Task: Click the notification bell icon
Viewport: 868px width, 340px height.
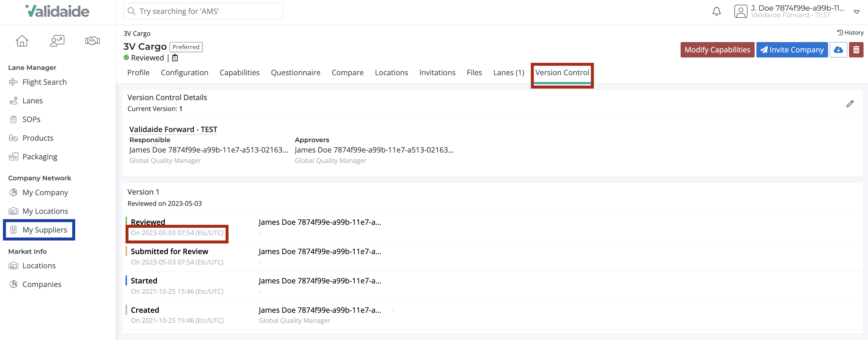Action: 716,12
